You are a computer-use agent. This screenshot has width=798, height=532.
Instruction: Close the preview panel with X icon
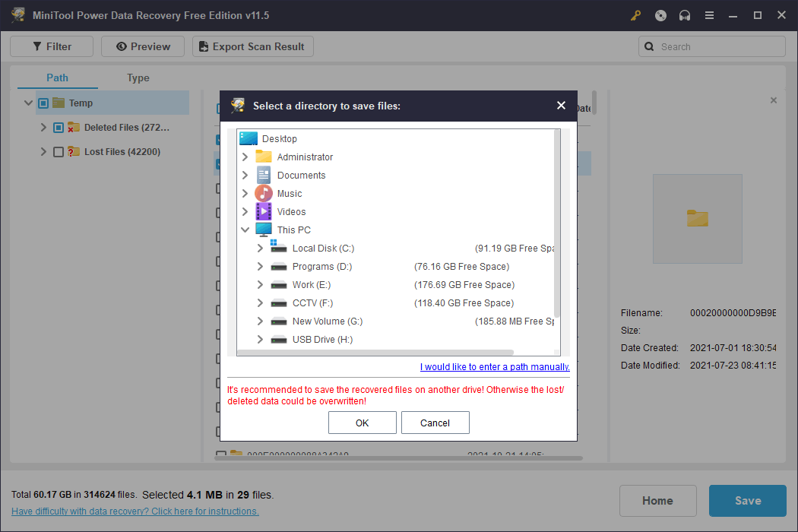(x=774, y=100)
